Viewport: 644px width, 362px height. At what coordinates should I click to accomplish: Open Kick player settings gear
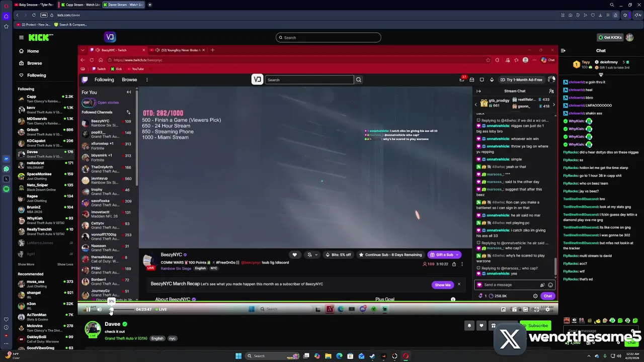[x=547, y=309]
